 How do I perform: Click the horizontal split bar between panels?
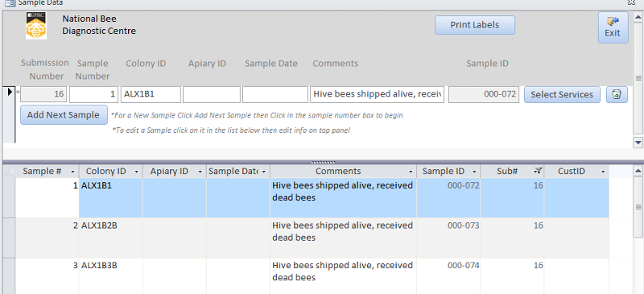pyautogui.click(x=324, y=162)
